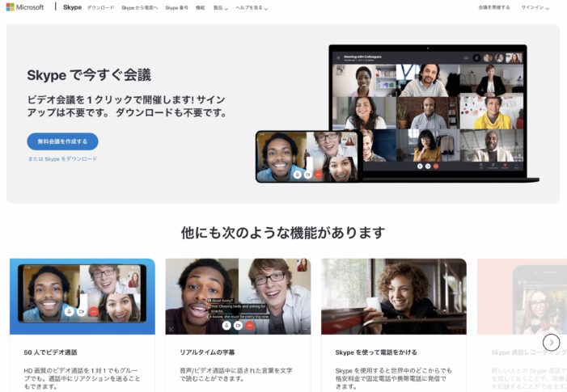
Task: Click the または Skype をダウンロード link
Action: pos(62,159)
